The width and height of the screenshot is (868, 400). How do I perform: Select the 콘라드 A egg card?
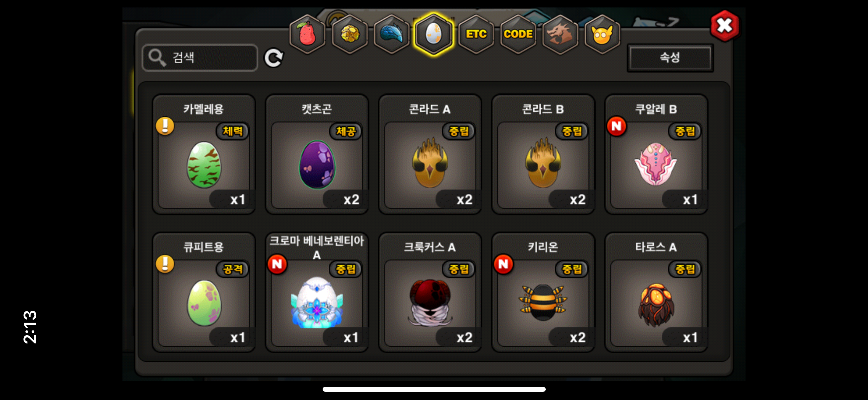pos(430,154)
